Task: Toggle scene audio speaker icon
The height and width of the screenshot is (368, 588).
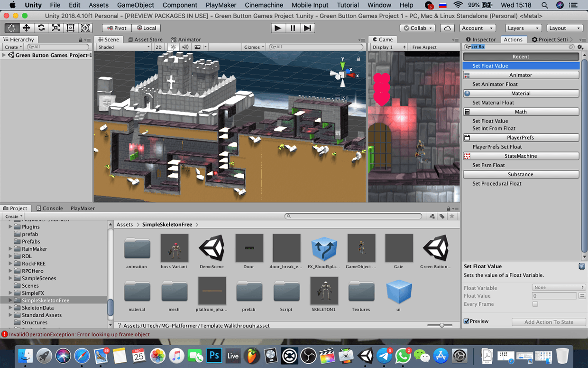Action: click(185, 47)
